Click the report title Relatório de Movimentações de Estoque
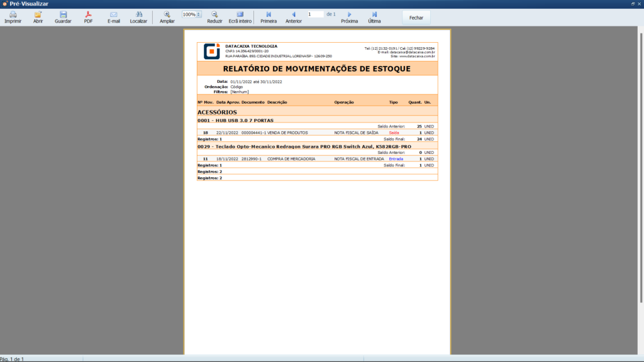This screenshot has height=362, width=644. point(317,69)
